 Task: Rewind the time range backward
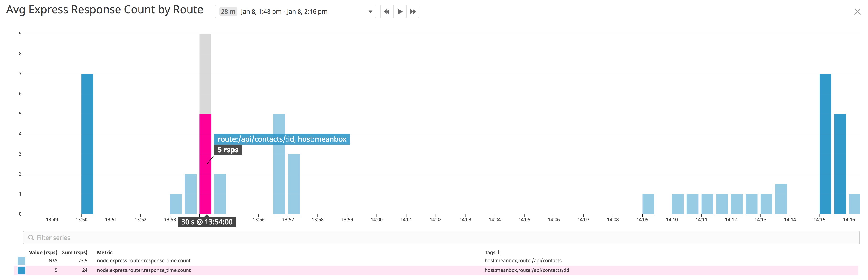387,12
